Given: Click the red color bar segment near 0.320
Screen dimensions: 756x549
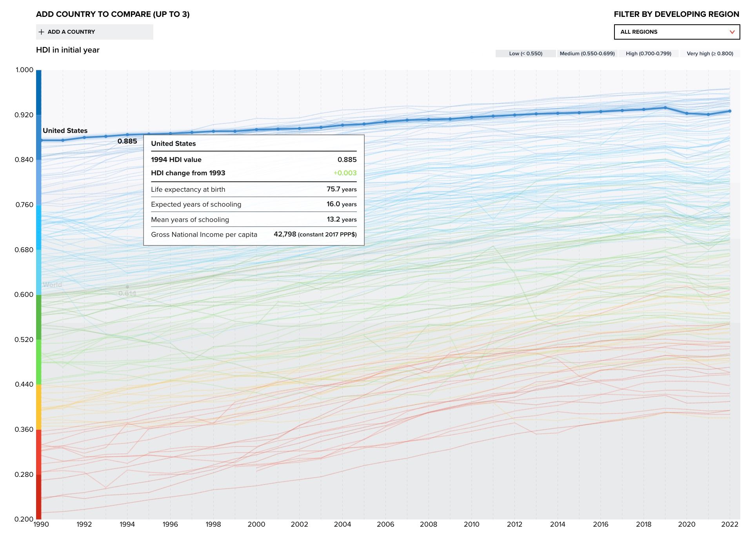Looking at the screenshot, I should pos(39,452).
